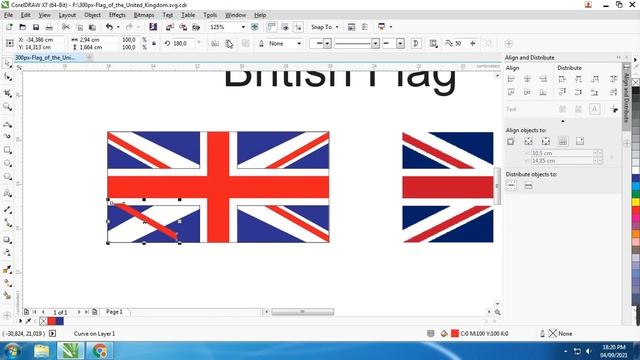Select the Crop tool
The image size is (640, 360).
click(x=7, y=93)
